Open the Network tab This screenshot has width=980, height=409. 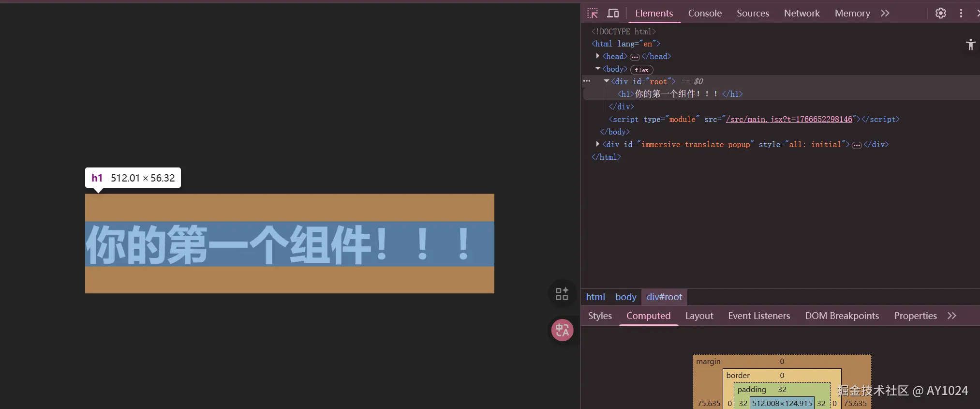(802, 13)
